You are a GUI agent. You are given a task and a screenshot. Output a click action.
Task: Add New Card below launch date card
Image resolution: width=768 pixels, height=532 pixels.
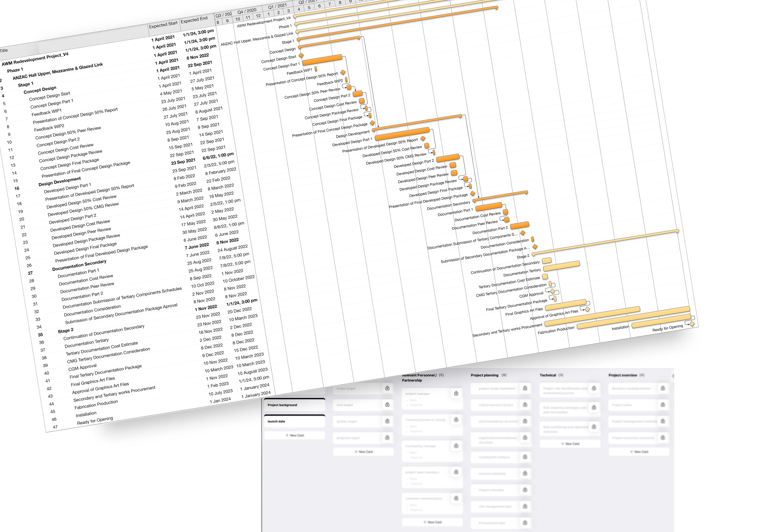(x=295, y=435)
